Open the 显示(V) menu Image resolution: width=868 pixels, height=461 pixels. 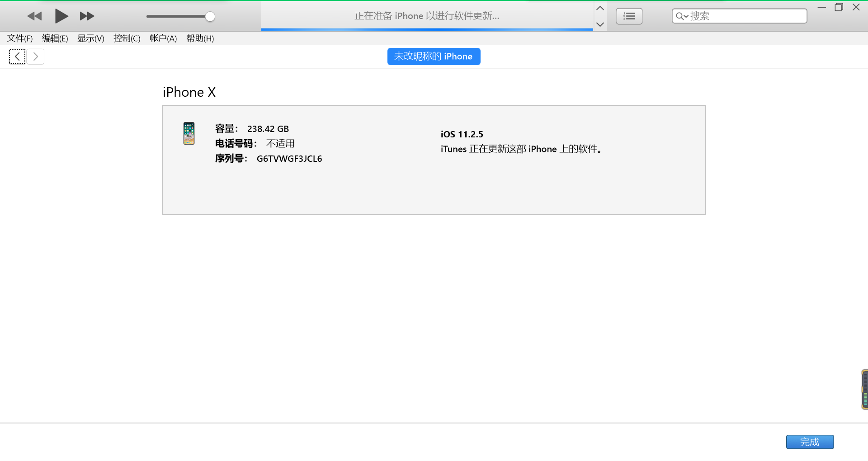click(91, 38)
